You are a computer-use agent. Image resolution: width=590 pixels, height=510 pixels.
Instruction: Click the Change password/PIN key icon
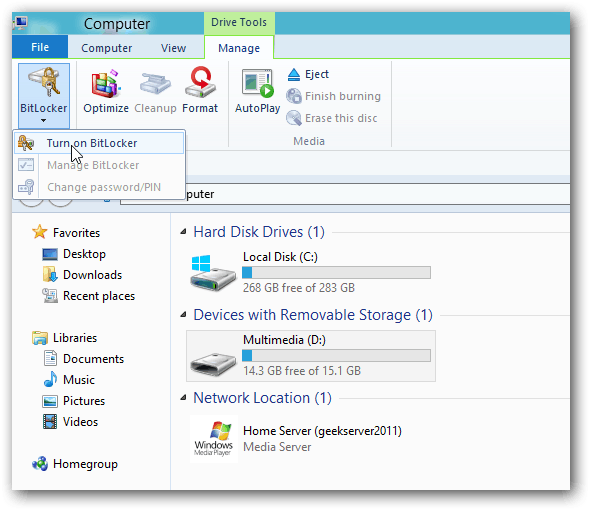[x=26, y=187]
